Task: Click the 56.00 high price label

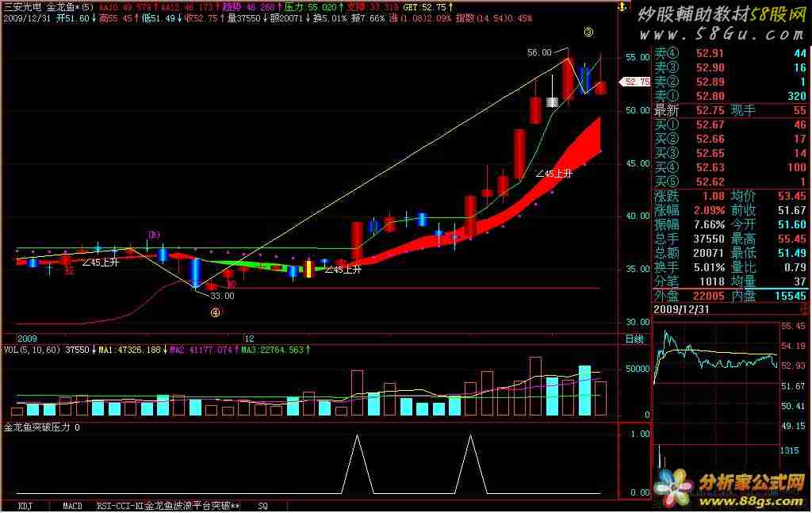Action: coord(539,52)
